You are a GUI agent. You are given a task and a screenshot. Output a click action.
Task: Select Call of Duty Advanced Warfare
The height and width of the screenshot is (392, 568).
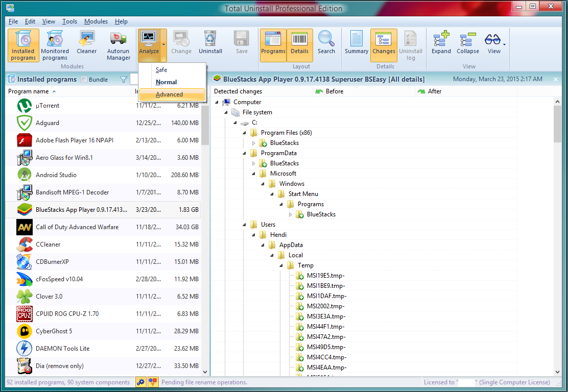(x=103, y=227)
